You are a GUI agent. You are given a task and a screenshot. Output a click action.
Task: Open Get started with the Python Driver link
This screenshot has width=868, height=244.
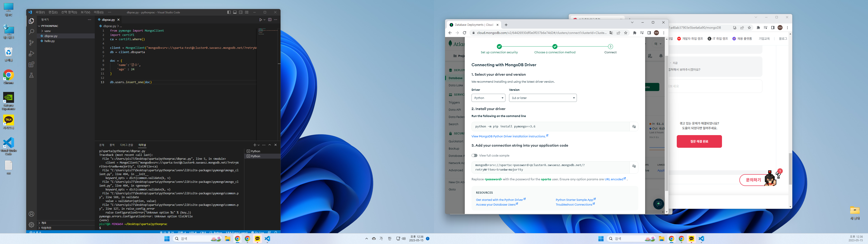(x=500, y=200)
